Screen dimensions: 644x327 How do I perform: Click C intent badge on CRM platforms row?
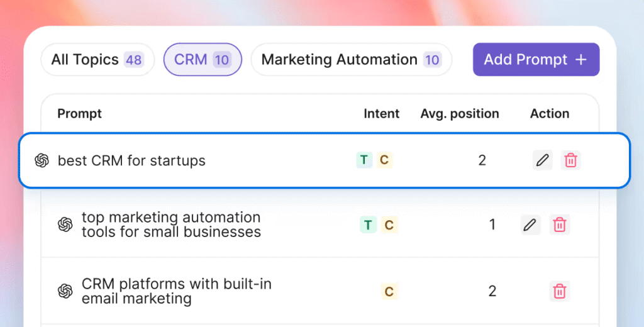coord(389,291)
